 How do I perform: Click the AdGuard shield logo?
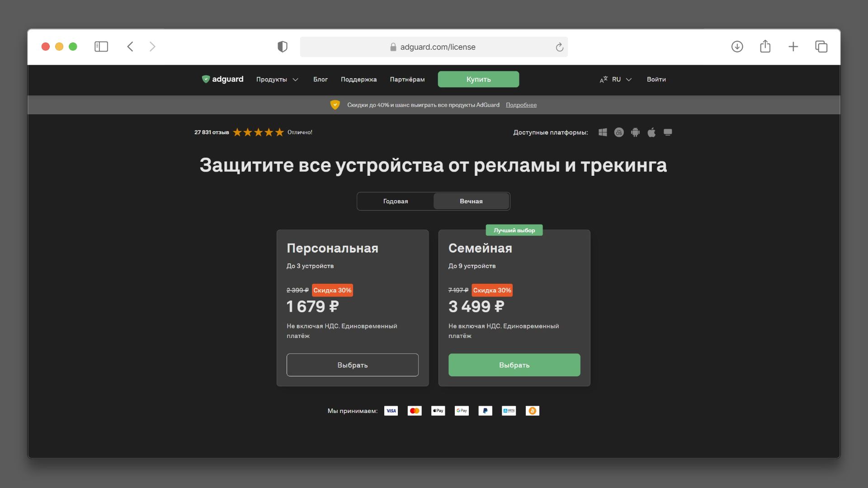[x=206, y=79]
